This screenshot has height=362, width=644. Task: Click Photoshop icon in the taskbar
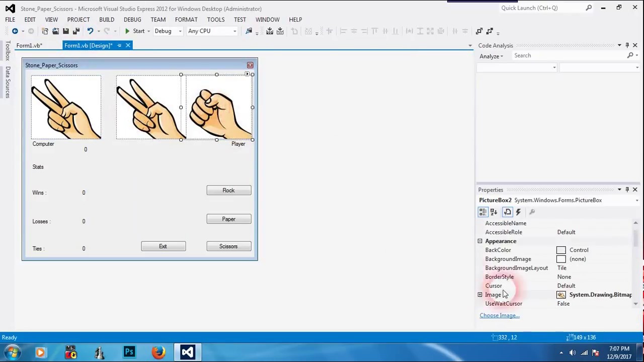(129, 352)
